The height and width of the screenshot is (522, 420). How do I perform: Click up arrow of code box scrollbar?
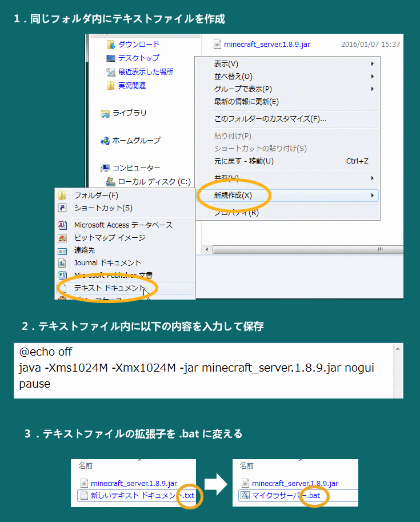pos(398,349)
